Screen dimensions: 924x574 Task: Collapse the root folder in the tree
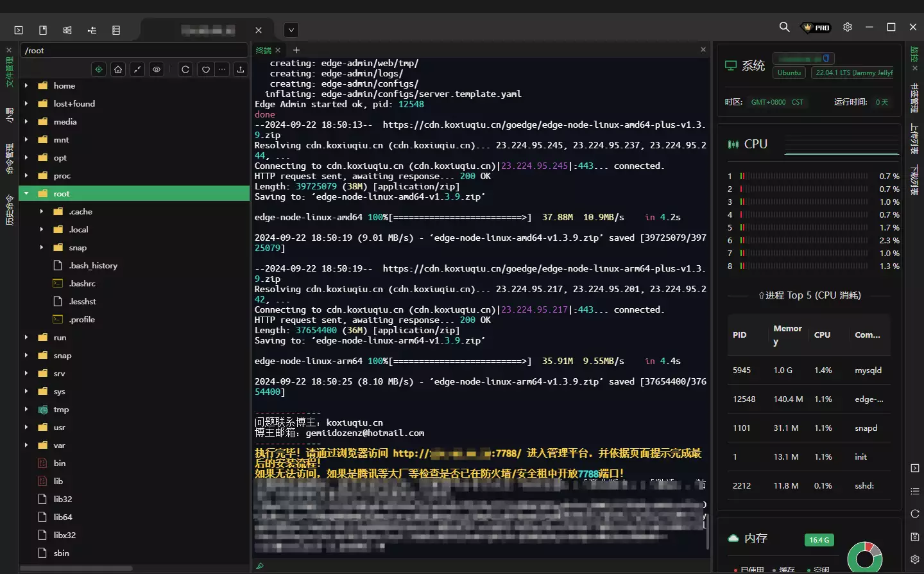[26, 193]
